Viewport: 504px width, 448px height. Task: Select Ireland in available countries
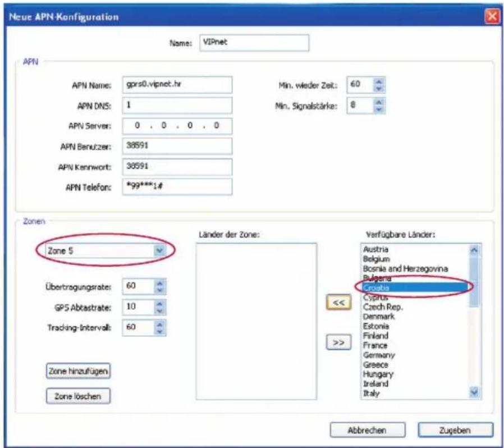[x=375, y=383]
